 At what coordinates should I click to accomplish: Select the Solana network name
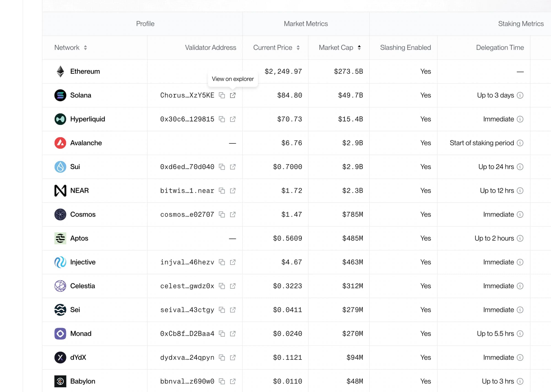tap(80, 95)
